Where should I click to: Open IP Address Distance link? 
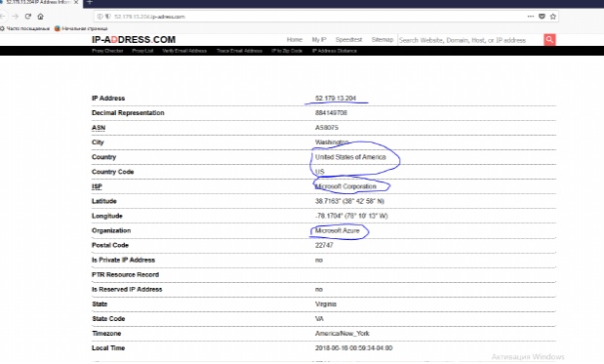[335, 51]
